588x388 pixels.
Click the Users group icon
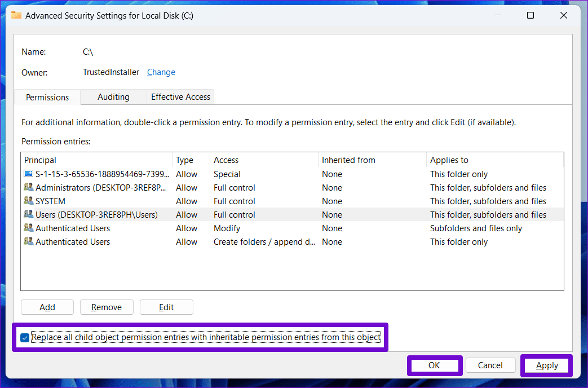[x=29, y=214]
